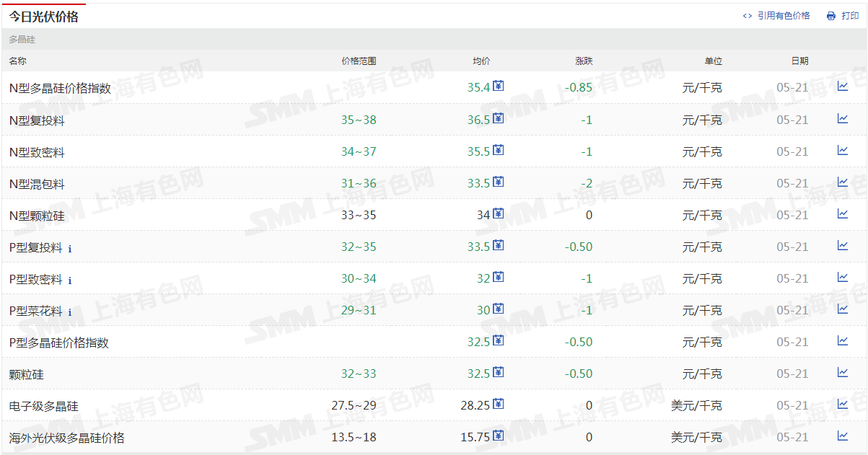
Task: Click the 均价 column header
Action: pos(481,61)
